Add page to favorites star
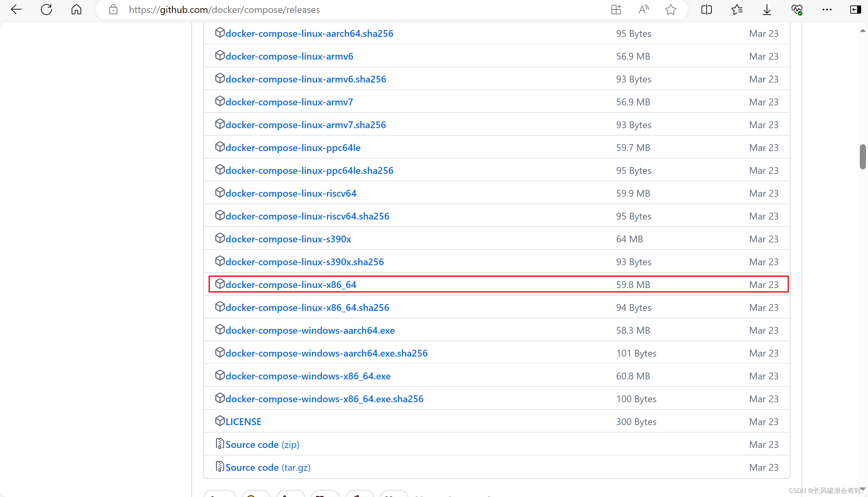868x497 pixels. (x=670, y=10)
